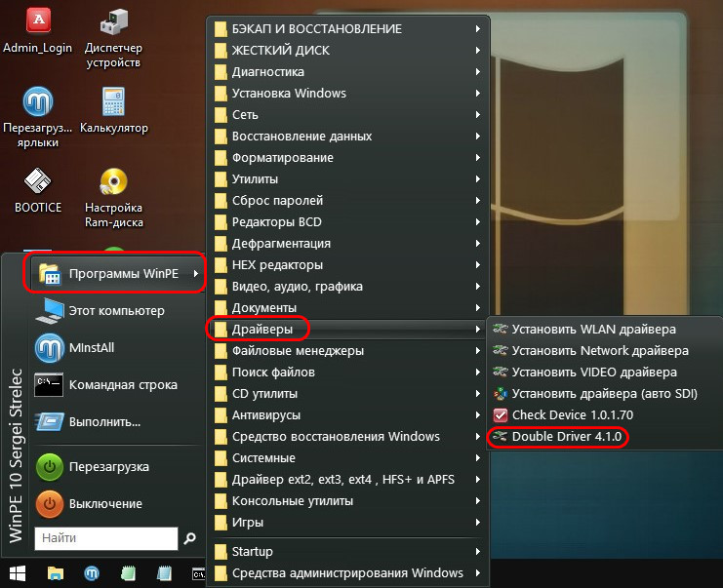The image size is (723, 588).
Task: Open Файловые менеджеры folder
Action: [x=348, y=351]
